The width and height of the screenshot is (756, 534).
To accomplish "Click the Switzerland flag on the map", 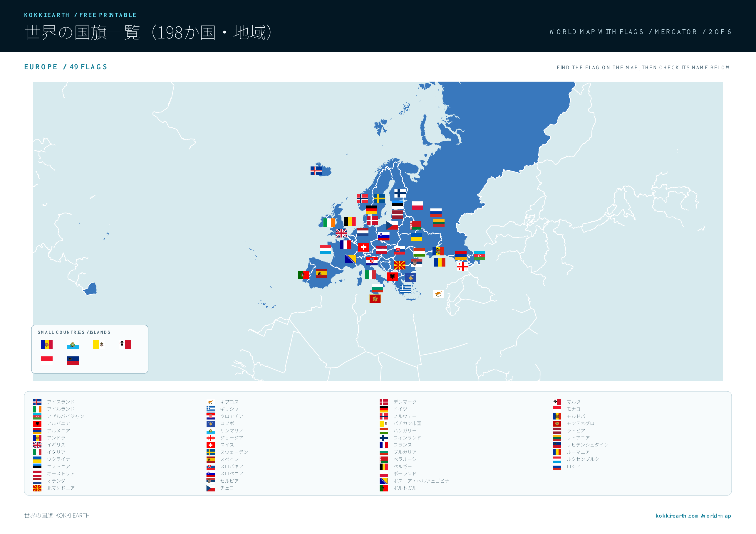I will (x=363, y=247).
